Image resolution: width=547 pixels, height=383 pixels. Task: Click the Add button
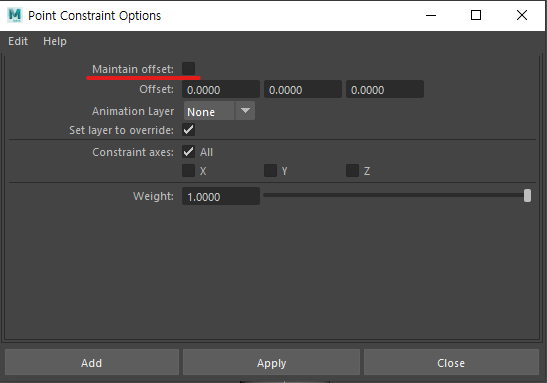[92, 363]
